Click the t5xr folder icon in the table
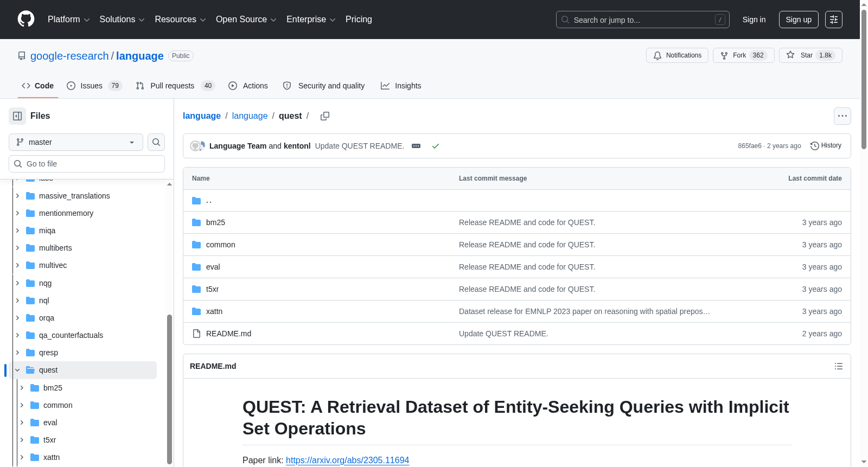Image resolution: width=868 pixels, height=467 pixels. click(196, 289)
